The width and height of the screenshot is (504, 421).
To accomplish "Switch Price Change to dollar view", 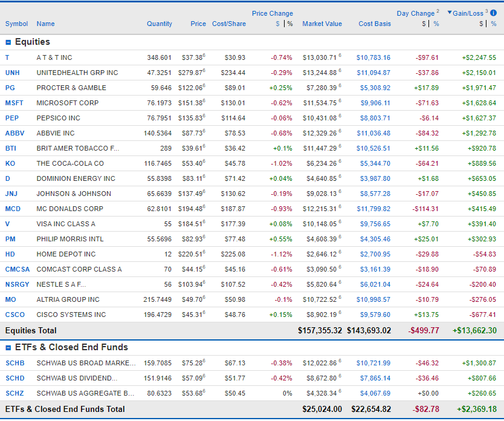I will coord(278,24).
